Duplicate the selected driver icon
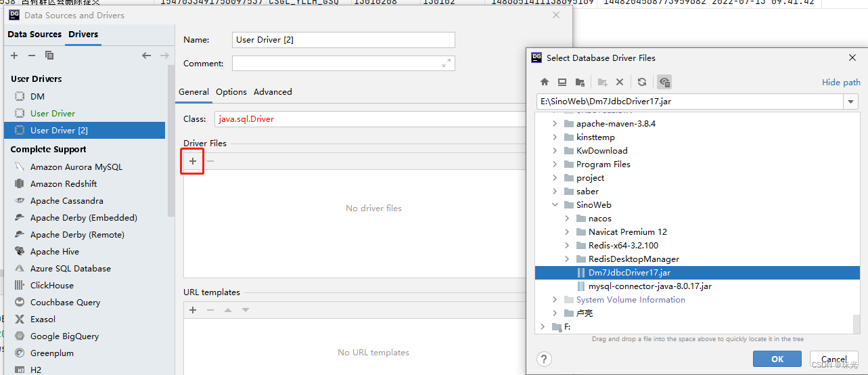The width and height of the screenshot is (868, 375). pyautogui.click(x=49, y=56)
